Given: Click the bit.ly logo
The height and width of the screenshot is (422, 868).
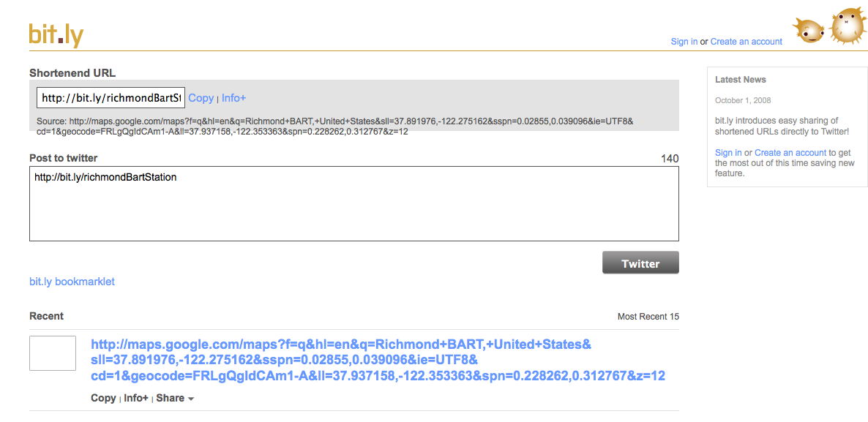Looking at the screenshot, I should coord(56,34).
